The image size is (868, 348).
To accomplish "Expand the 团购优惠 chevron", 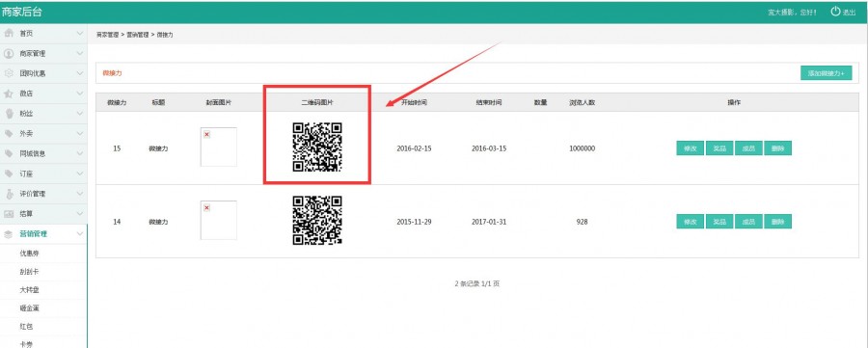I will click(80, 73).
